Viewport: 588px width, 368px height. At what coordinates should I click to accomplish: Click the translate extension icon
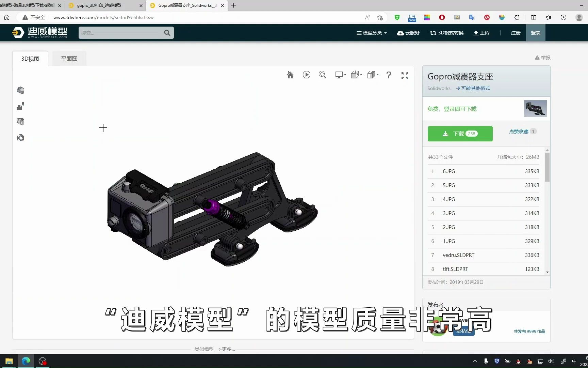[x=472, y=17]
